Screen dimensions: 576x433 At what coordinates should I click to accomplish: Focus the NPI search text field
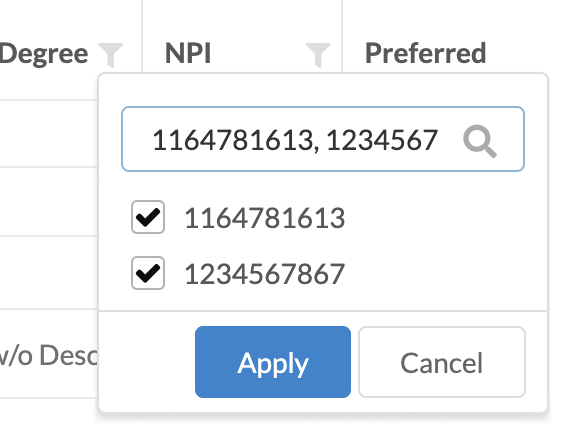coord(323,139)
